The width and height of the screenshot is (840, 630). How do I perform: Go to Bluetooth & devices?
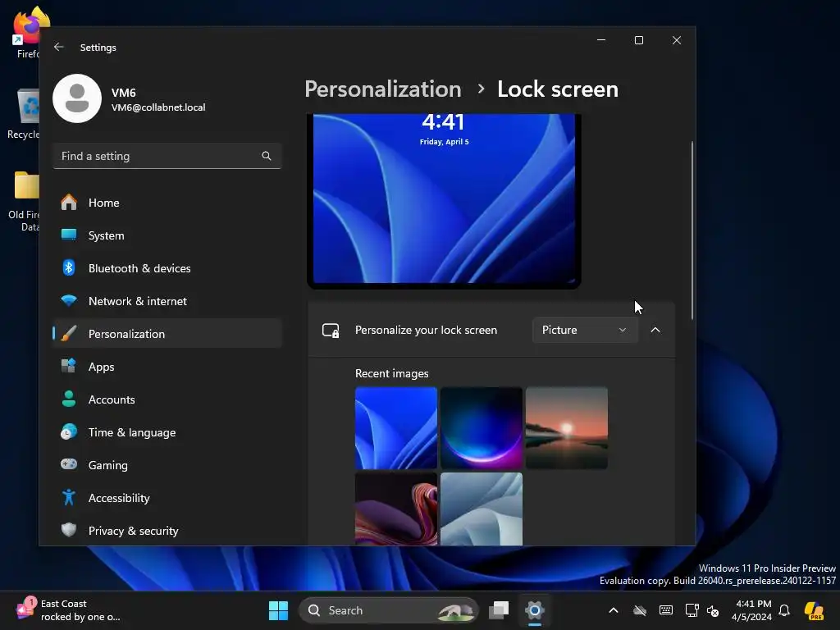[167, 268]
